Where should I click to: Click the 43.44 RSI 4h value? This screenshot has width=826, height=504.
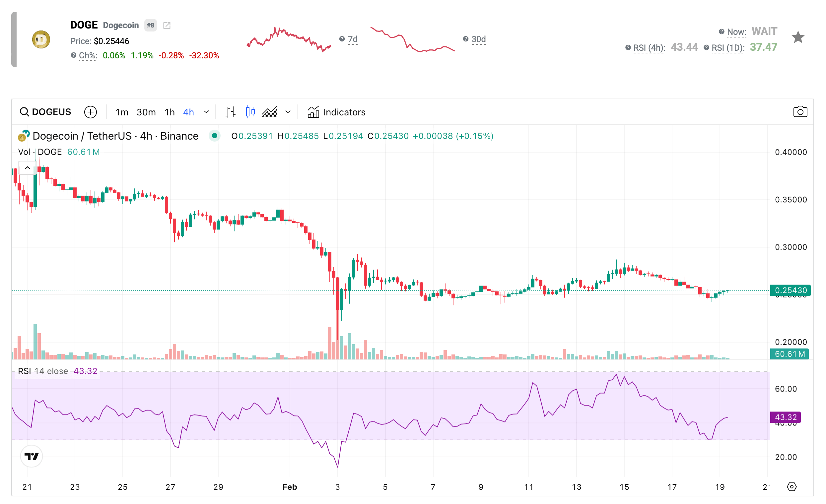(x=684, y=47)
